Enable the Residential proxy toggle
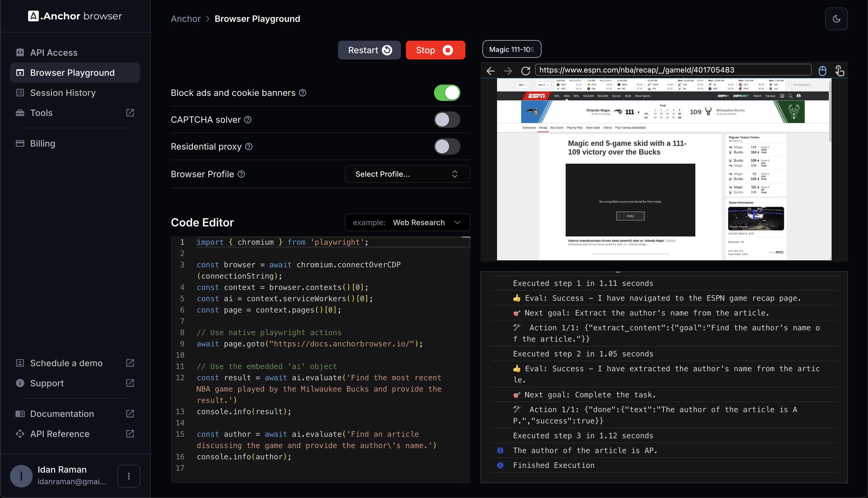 tap(447, 146)
